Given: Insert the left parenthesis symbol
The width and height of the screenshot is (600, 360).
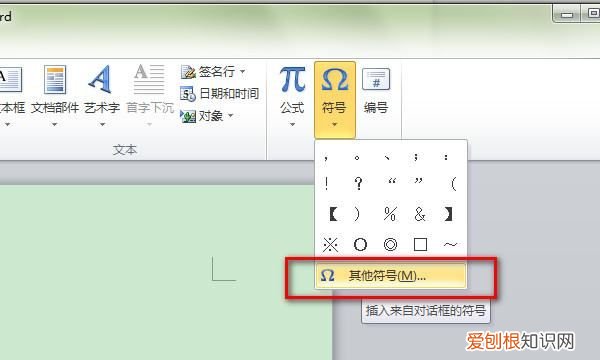Looking at the screenshot, I should pos(453,184).
